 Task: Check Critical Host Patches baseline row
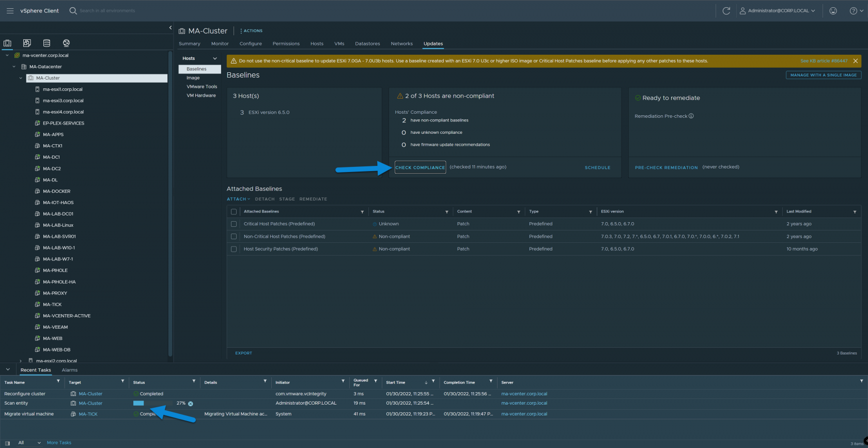pyautogui.click(x=234, y=224)
